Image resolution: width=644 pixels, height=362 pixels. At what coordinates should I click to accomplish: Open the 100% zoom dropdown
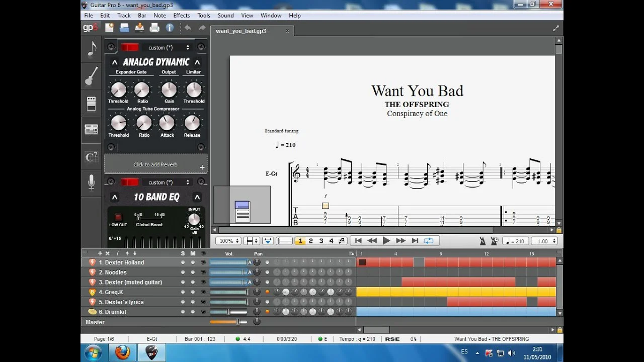(x=228, y=241)
